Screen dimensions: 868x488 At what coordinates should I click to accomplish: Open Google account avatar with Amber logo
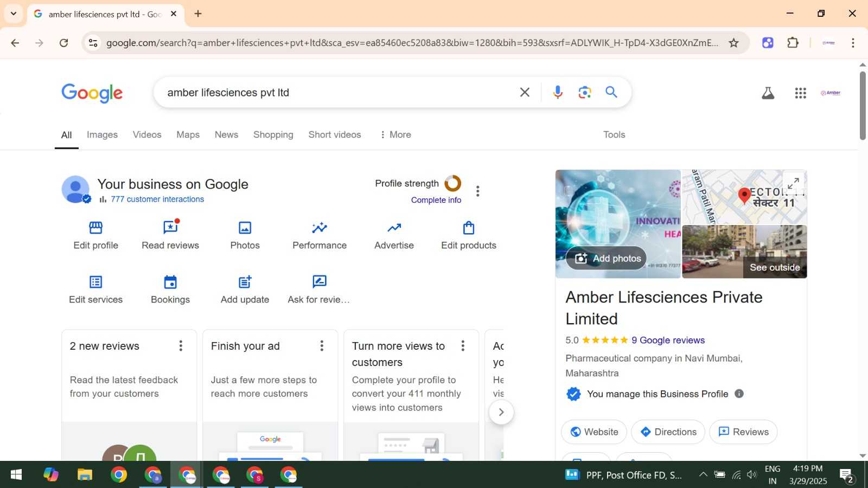pos(831,93)
